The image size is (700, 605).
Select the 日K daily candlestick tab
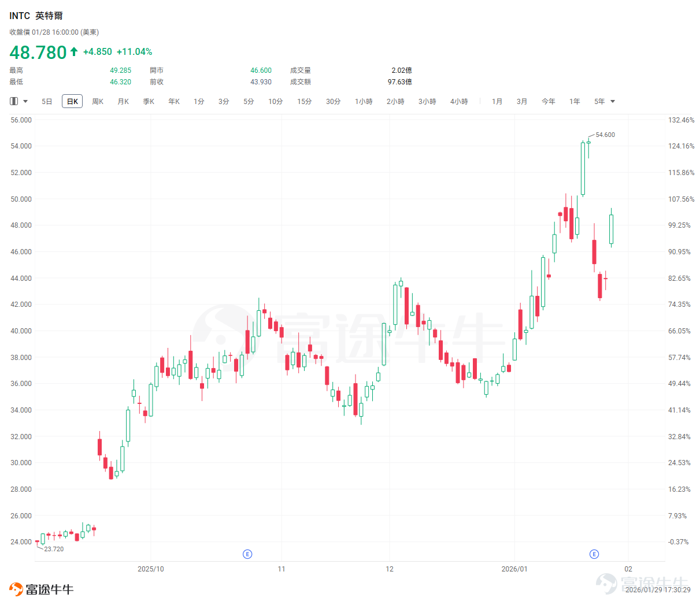(x=72, y=102)
